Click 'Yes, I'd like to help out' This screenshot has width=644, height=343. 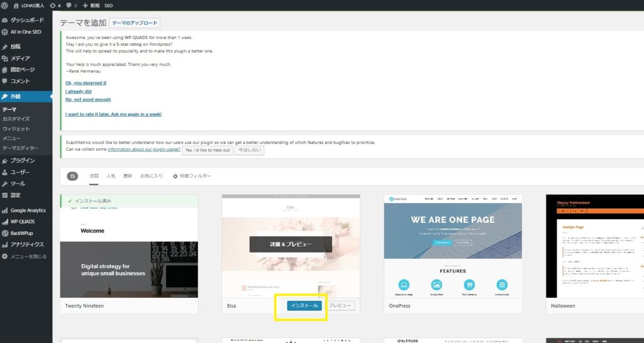[x=208, y=150]
